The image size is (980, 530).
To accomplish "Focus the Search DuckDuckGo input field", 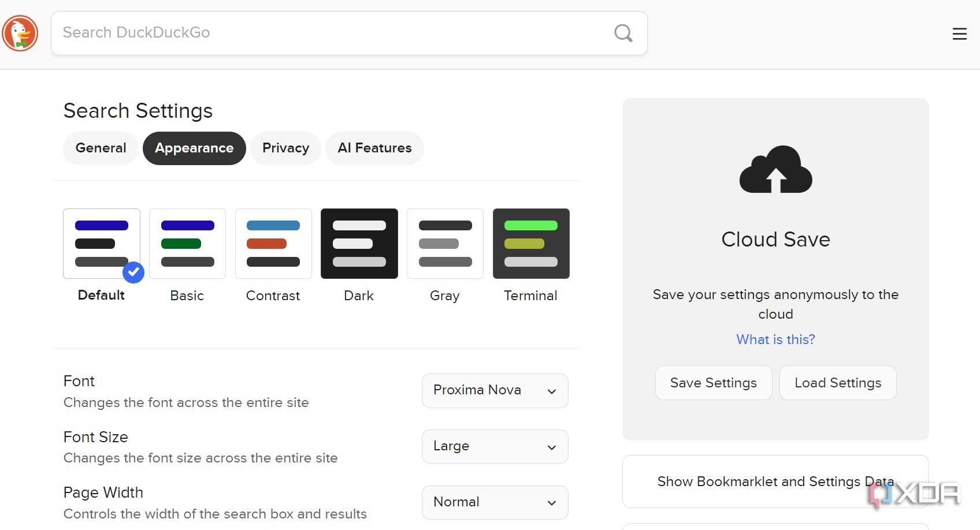I will [349, 33].
